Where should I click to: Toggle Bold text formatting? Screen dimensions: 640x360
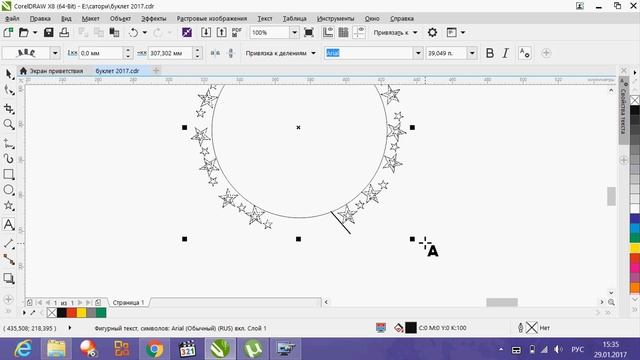point(490,53)
